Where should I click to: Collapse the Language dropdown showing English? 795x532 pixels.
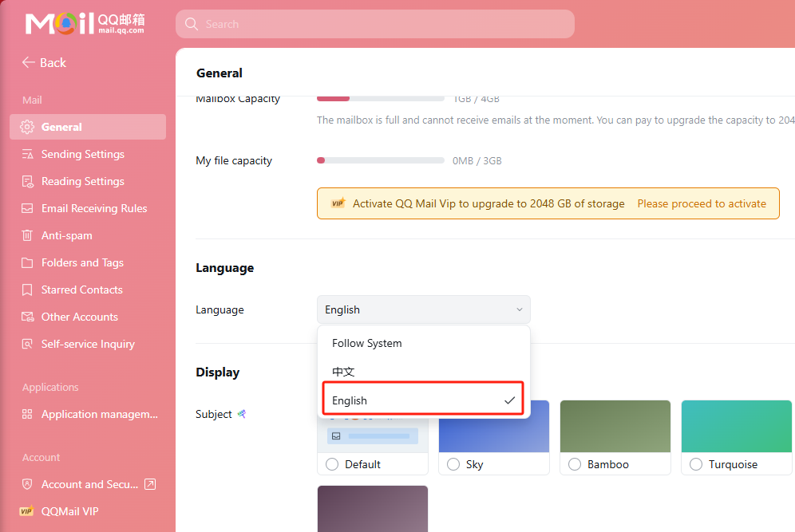click(423, 309)
